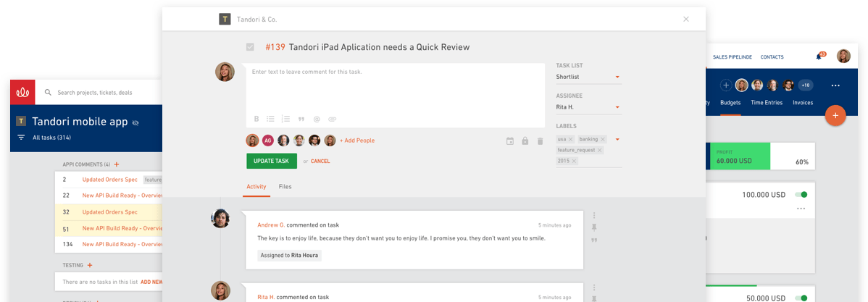Open the CONTACTS menu item
The height and width of the screenshot is (302, 868).
[x=772, y=57]
